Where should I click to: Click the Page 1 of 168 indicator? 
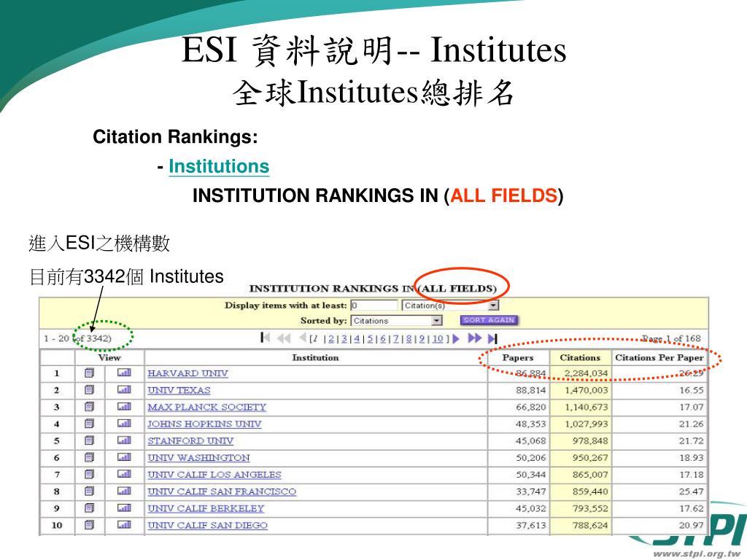[671, 338]
